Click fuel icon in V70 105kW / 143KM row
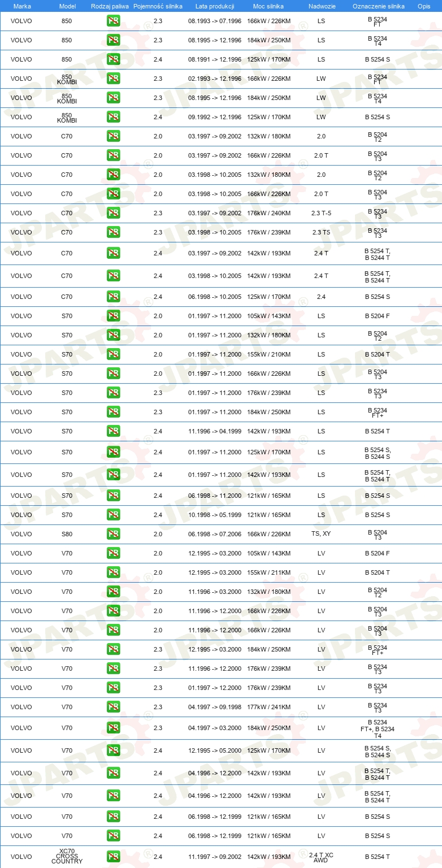The image size is (442, 868). [x=113, y=554]
